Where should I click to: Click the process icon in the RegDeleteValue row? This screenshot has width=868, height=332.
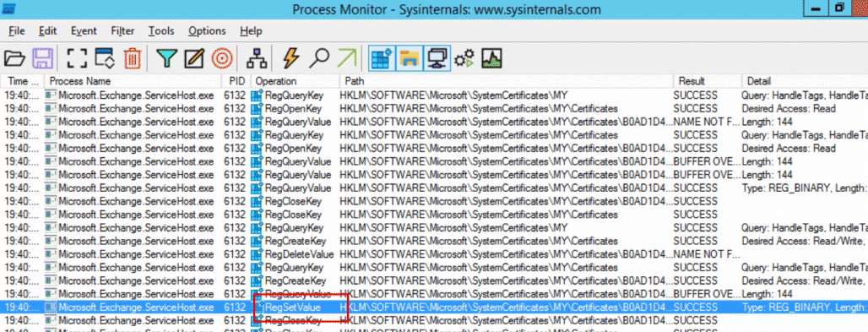(x=51, y=254)
